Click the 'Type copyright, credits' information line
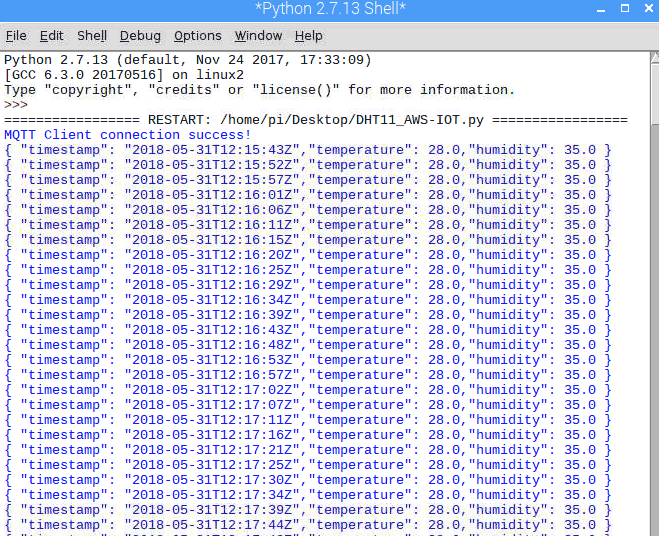 coord(259,90)
